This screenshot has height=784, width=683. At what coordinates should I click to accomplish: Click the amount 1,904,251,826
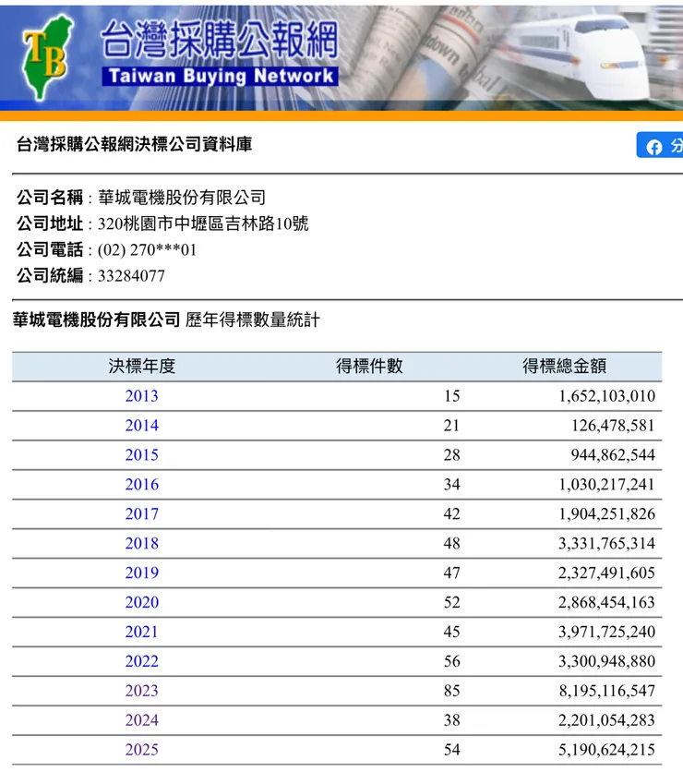606,514
